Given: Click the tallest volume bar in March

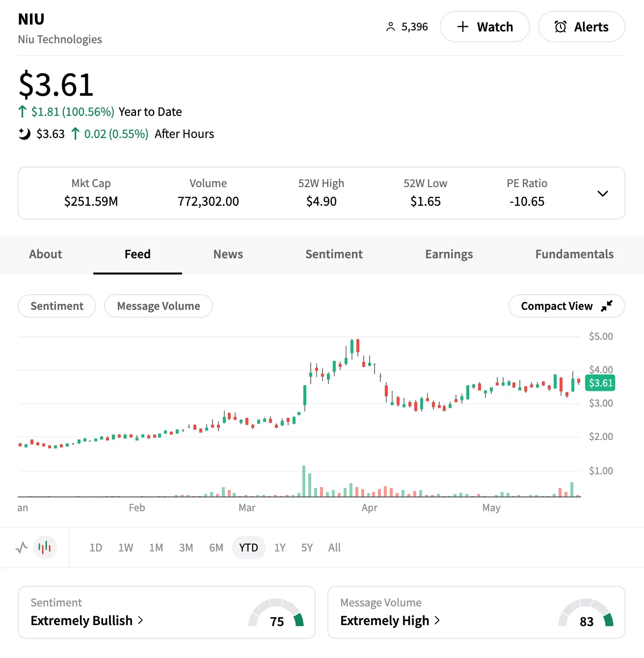Looking at the screenshot, I should [x=304, y=481].
